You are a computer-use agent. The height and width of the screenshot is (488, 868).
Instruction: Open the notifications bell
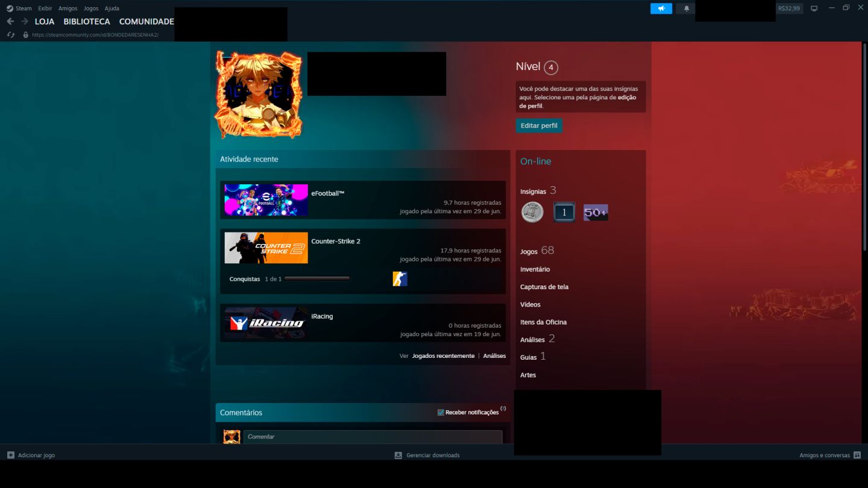(x=686, y=8)
